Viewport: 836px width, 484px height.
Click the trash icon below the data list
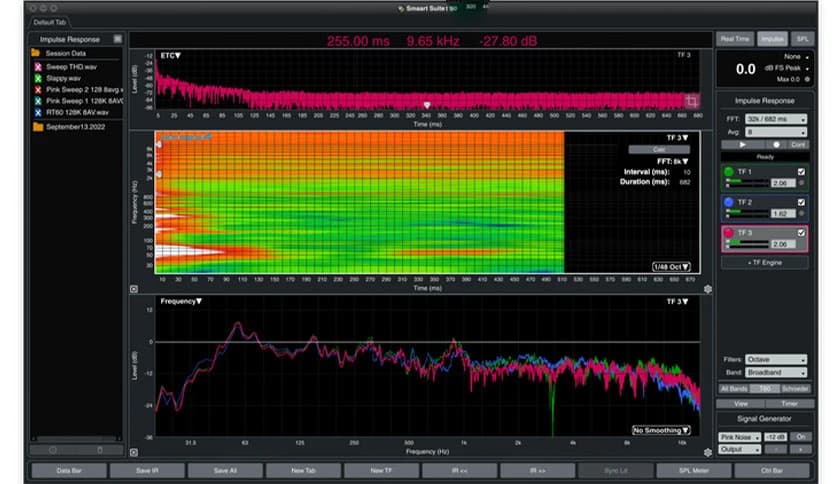[x=100, y=450]
